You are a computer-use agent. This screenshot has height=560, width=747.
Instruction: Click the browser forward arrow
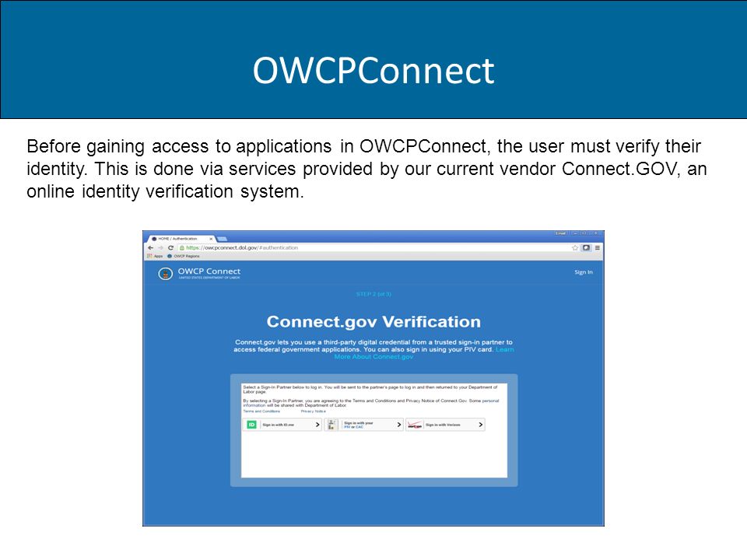[160, 247]
